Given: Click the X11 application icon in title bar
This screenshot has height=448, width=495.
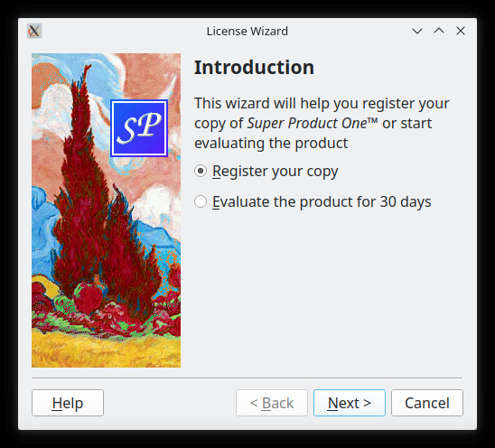Looking at the screenshot, I should 34,31.
